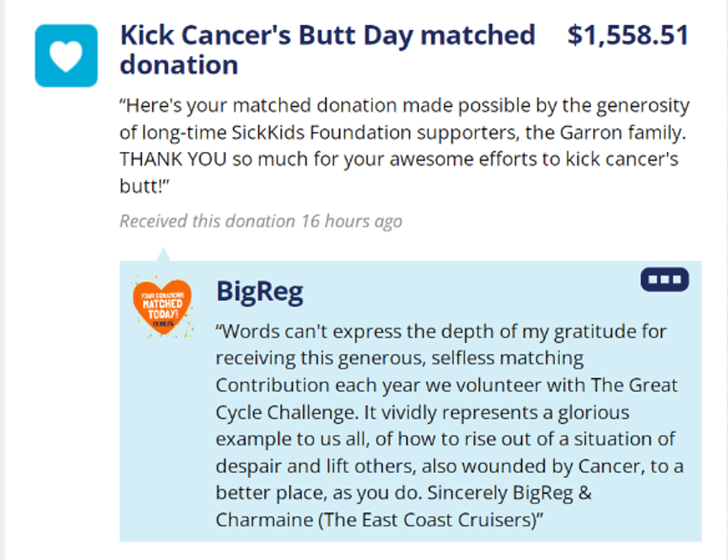
Task: Open the three-dot options menu on BigReg's reply
Action: [664, 279]
